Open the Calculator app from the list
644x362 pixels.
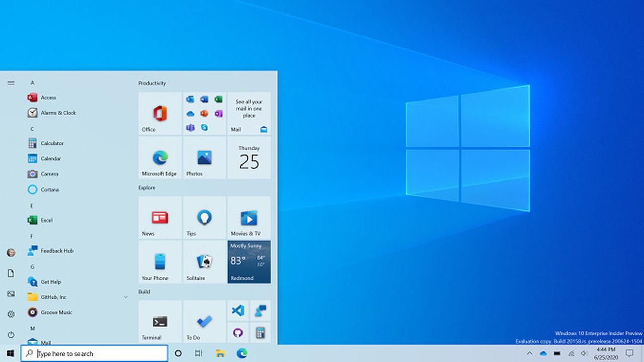pyautogui.click(x=55, y=143)
